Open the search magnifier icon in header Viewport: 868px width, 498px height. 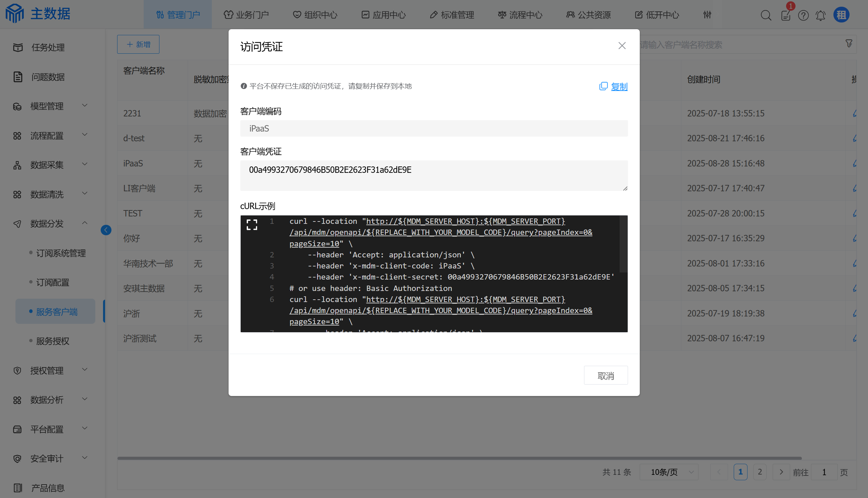click(x=765, y=15)
